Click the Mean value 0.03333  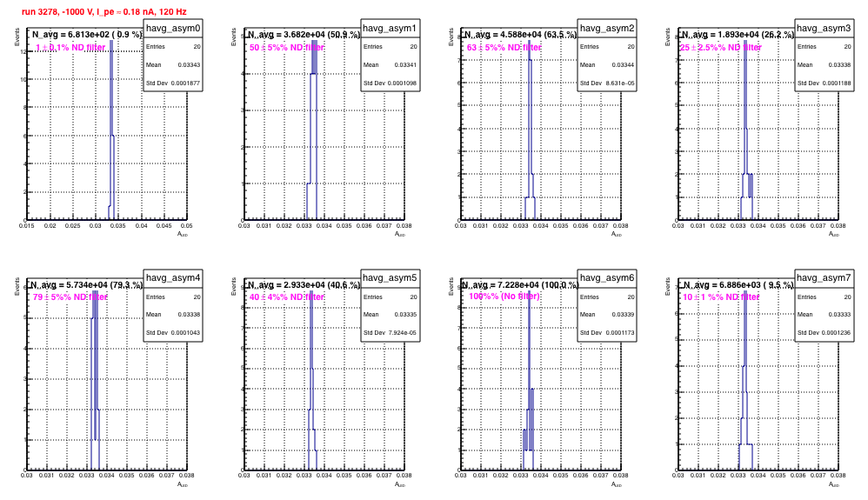point(840,315)
